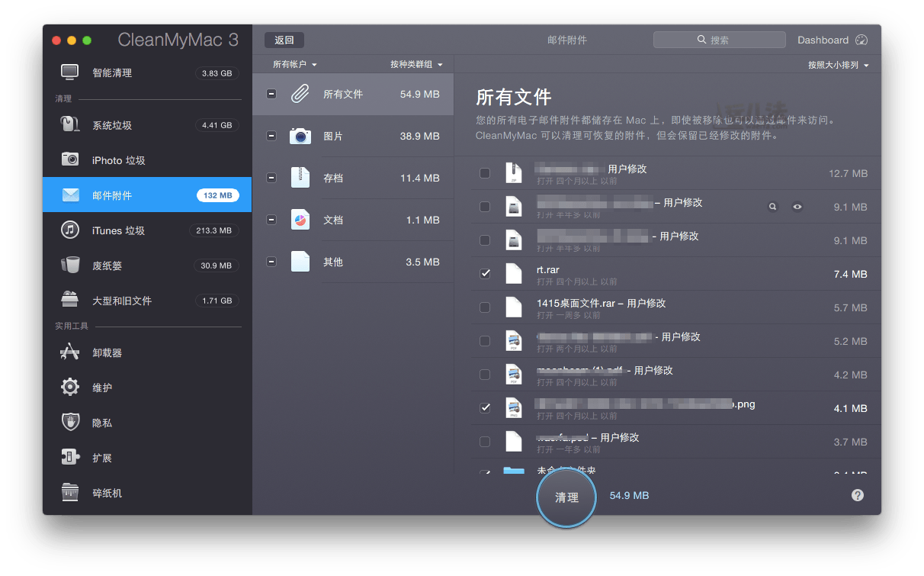
Task: Click the pie chart icon for 文档
Action: [x=300, y=220]
